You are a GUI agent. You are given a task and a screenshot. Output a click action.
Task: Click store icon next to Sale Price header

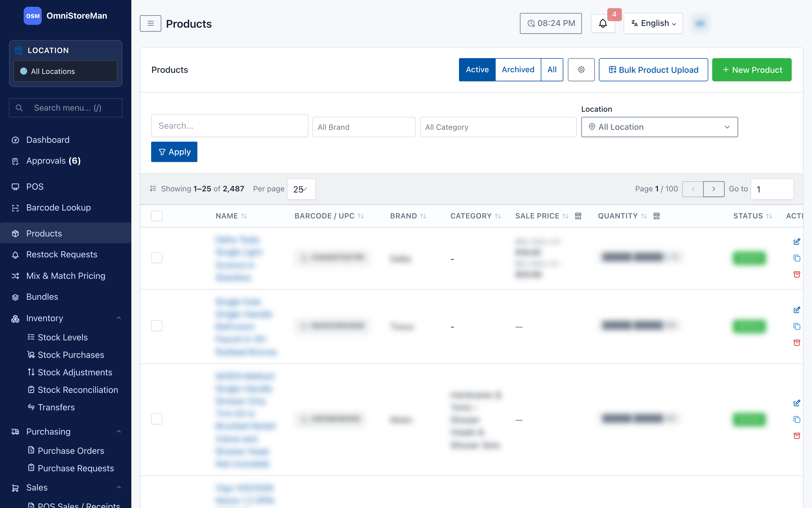point(578,216)
